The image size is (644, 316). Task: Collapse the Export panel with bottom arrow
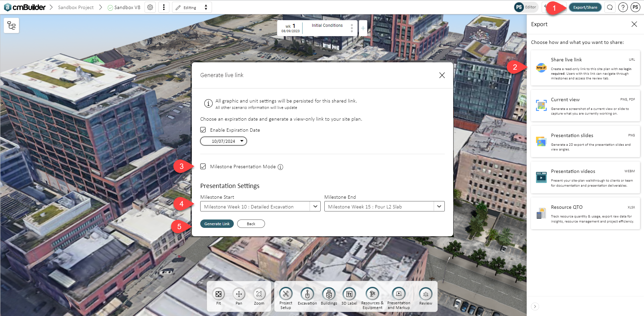[x=535, y=307]
